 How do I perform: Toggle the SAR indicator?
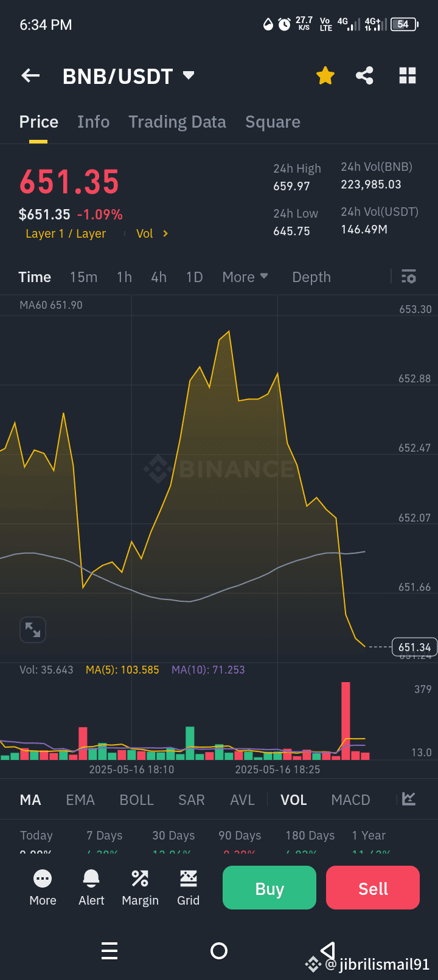(x=192, y=800)
